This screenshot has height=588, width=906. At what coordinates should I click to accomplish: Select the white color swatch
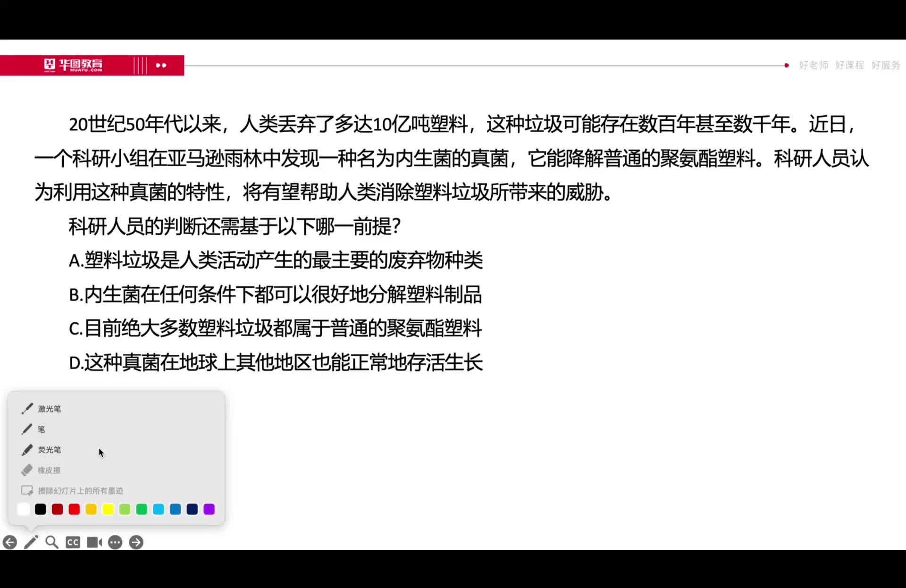(x=24, y=509)
